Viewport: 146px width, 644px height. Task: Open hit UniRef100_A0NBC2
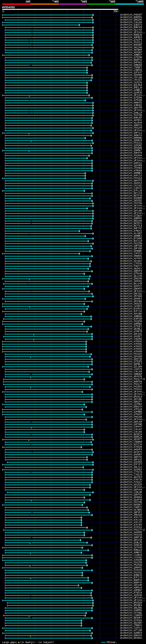pos(131,90)
